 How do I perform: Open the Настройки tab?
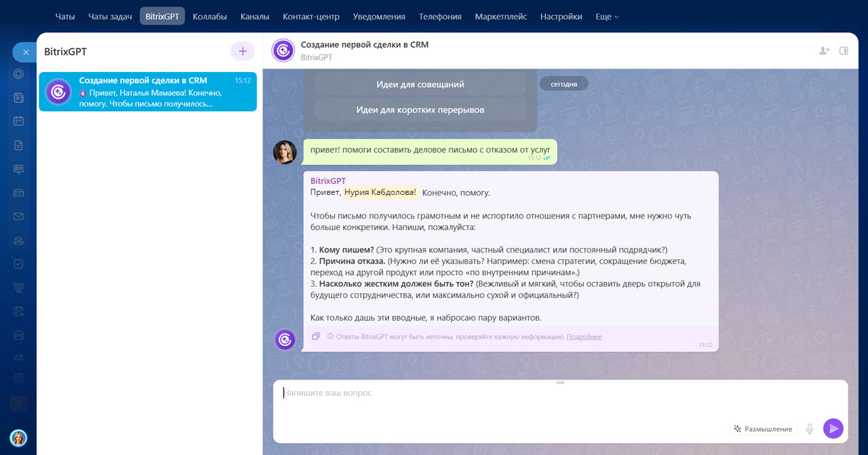pos(561,16)
